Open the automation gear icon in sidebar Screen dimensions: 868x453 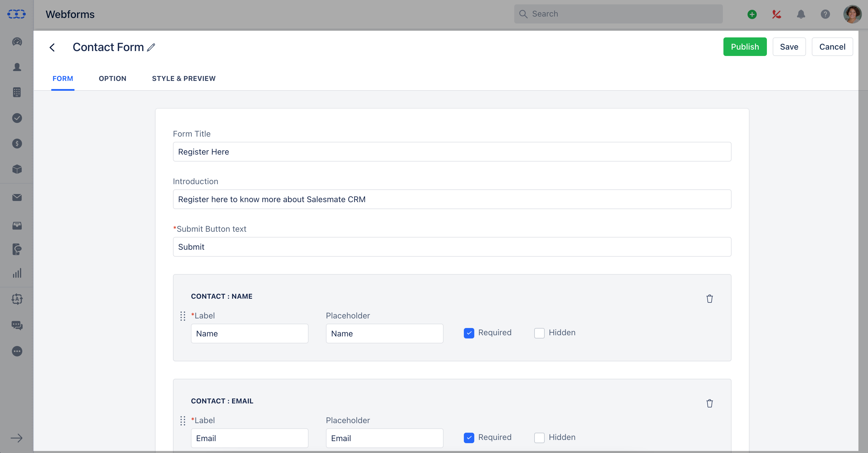[17, 299]
